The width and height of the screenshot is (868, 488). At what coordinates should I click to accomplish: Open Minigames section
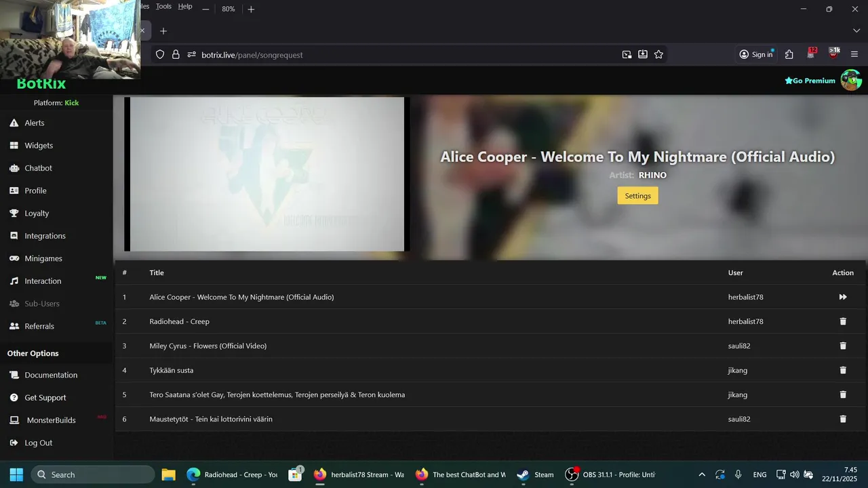point(43,258)
